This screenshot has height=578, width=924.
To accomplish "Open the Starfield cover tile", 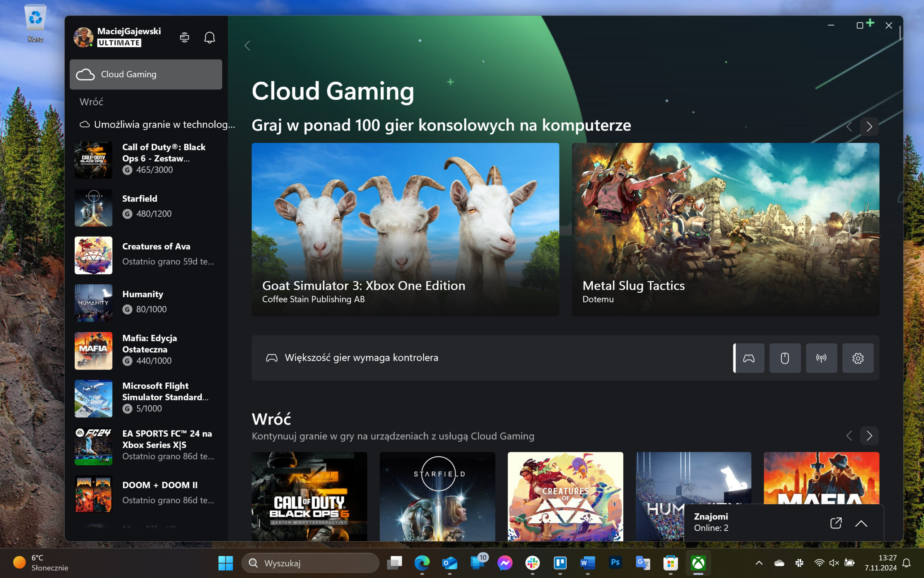I will click(437, 496).
